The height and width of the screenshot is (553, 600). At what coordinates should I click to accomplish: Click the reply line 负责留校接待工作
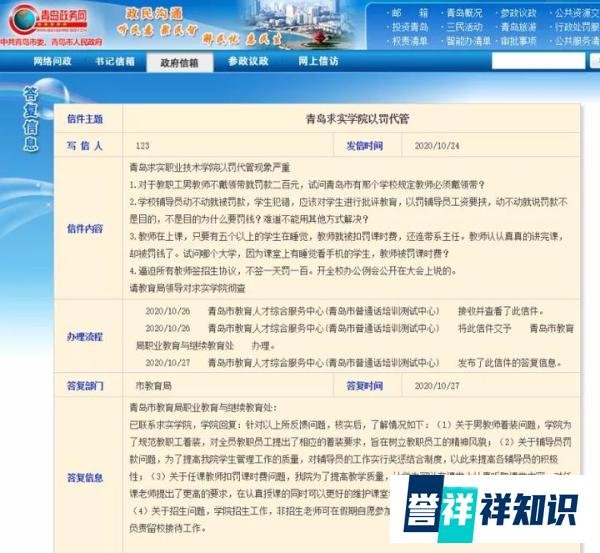[x=168, y=528]
